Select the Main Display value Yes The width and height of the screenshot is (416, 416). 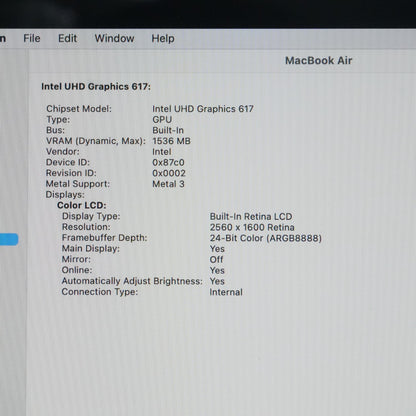217,249
